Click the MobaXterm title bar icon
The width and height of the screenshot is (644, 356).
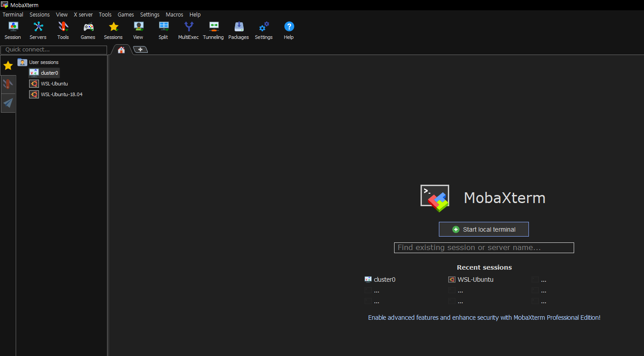(x=4, y=5)
